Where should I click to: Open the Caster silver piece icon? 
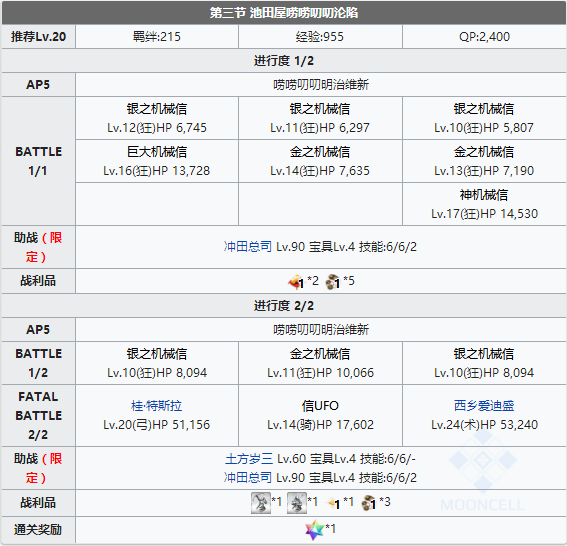[297, 503]
